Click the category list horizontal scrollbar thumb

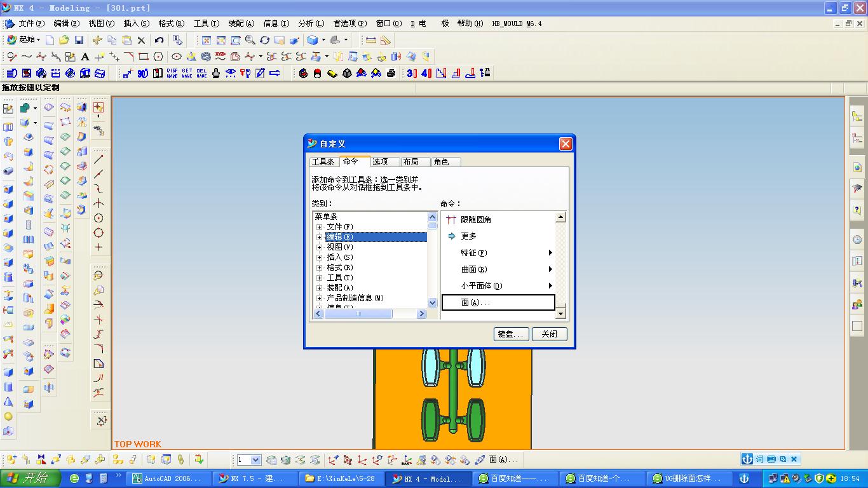point(358,314)
